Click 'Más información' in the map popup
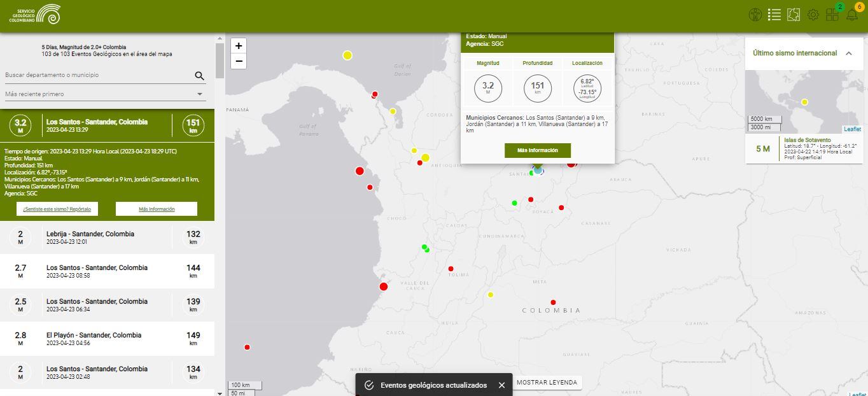This screenshot has height=396, width=868. pyautogui.click(x=537, y=150)
